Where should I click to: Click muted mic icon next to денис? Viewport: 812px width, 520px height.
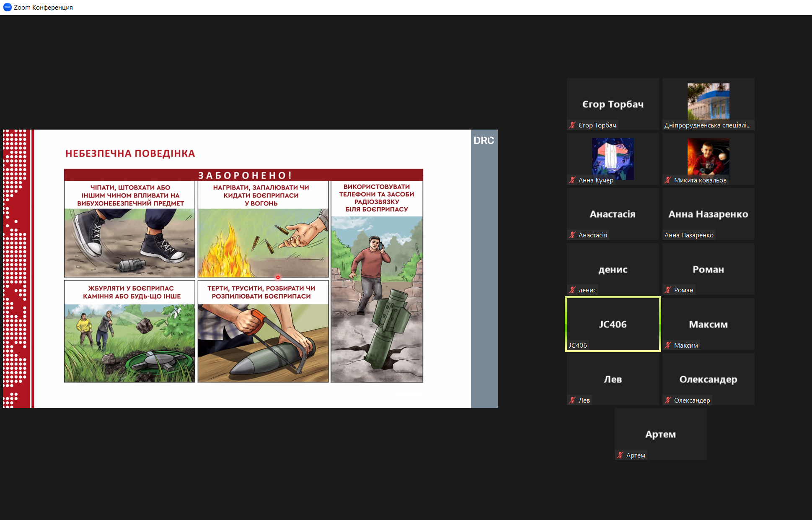pyautogui.click(x=572, y=290)
